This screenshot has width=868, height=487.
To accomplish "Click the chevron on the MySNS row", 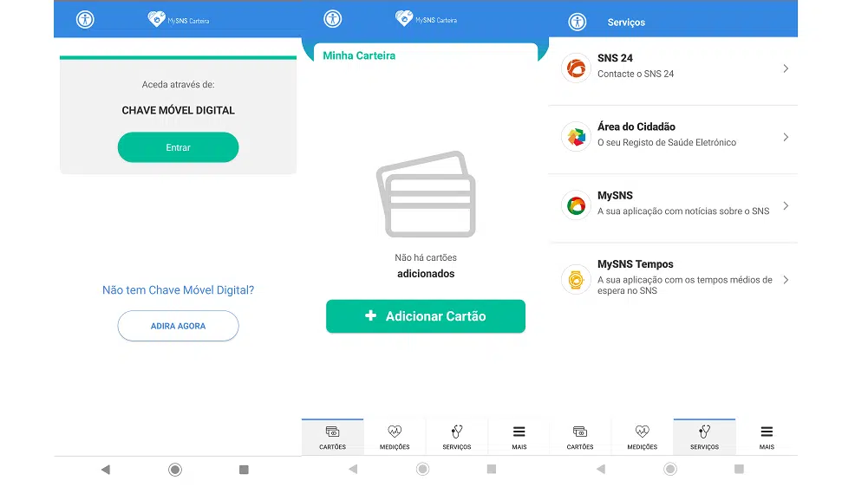I will pos(786,205).
